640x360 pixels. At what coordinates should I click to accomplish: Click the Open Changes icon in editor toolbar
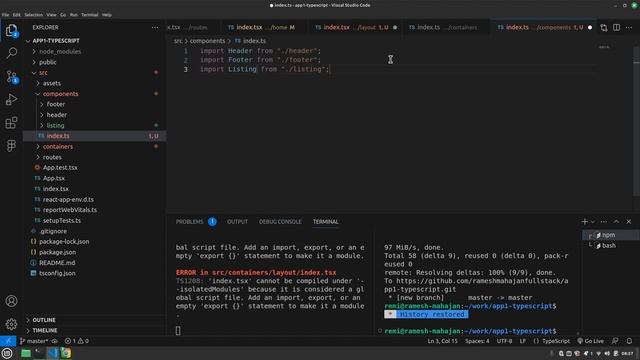click(x=604, y=27)
